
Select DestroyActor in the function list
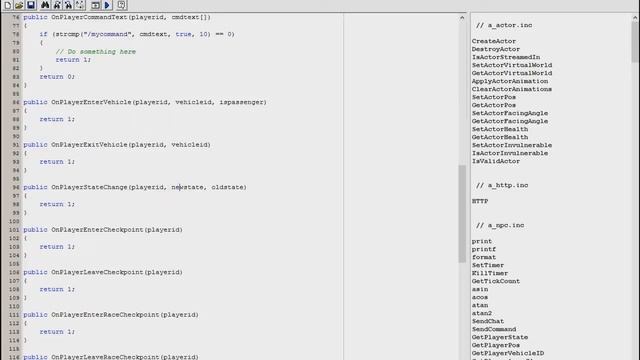[x=496, y=49]
